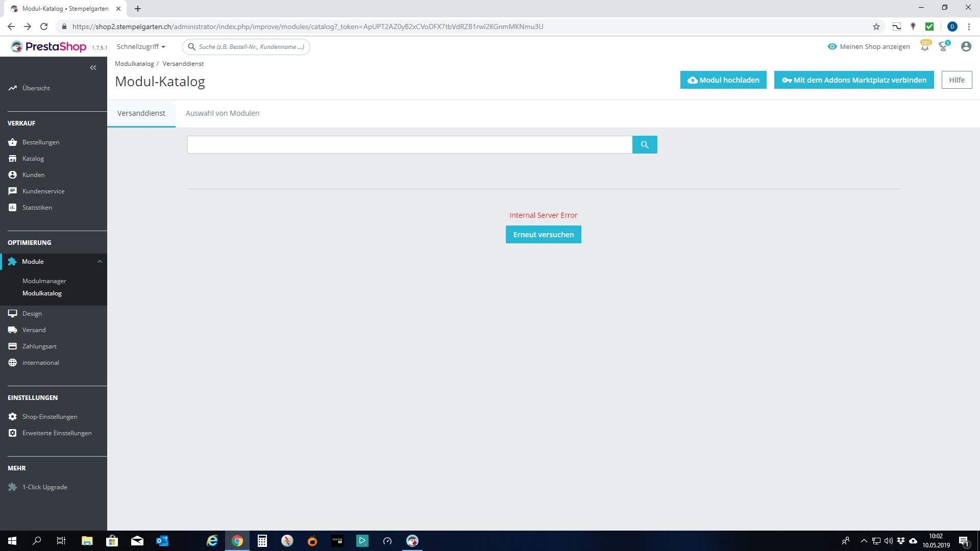Click the Versand truck icon
The image size is (980, 551).
click(13, 330)
